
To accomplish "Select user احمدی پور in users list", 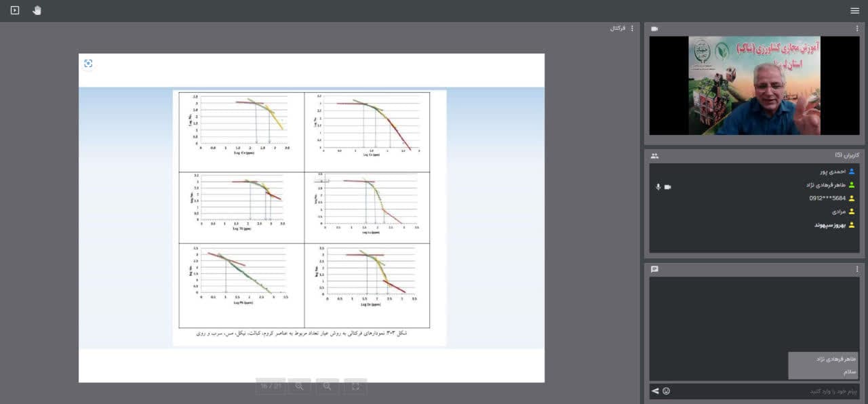I will pos(830,172).
